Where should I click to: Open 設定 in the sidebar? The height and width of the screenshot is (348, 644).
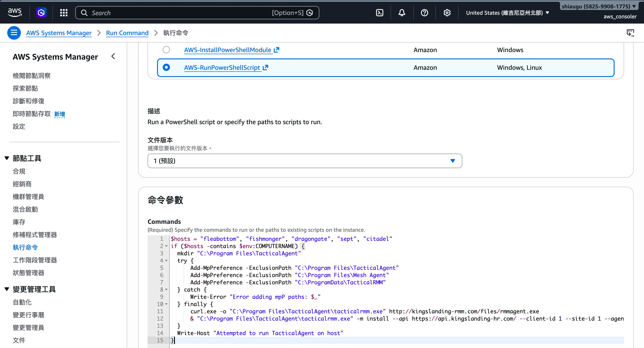(19, 126)
